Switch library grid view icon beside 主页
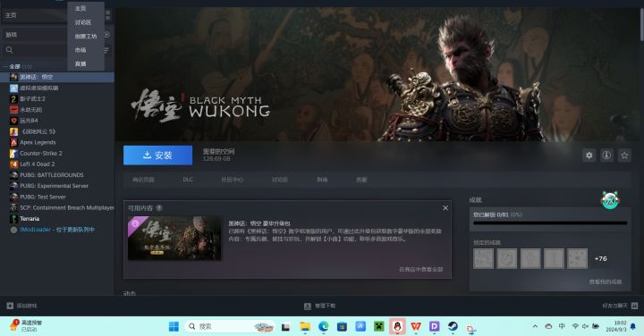Viewport: 644px width, 336px height. [108, 15]
